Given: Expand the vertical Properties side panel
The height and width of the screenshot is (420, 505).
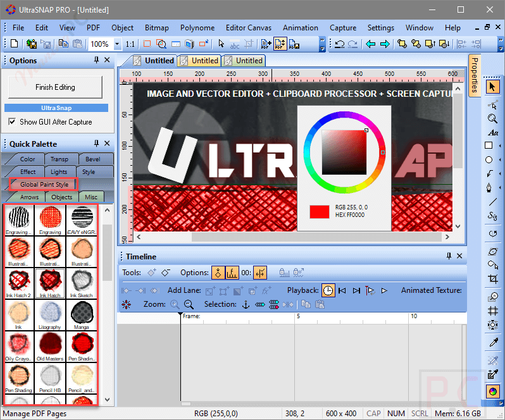Looking at the screenshot, I should 475,76.
